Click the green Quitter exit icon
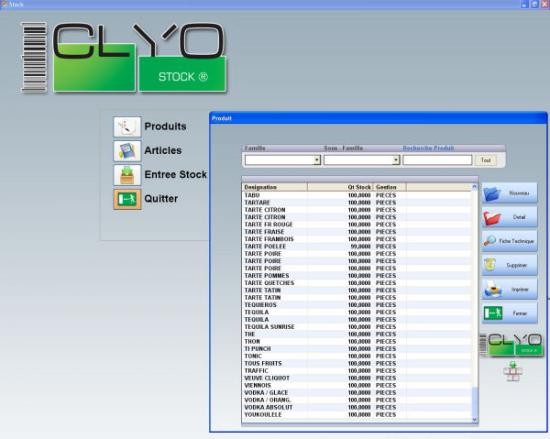This screenshot has height=439, width=550. point(127,199)
